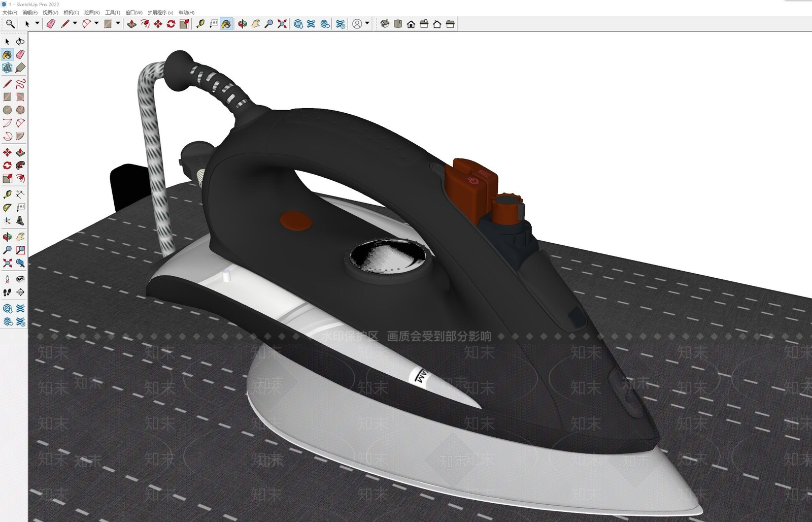Switch to Front view house icon

[x=411, y=24]
